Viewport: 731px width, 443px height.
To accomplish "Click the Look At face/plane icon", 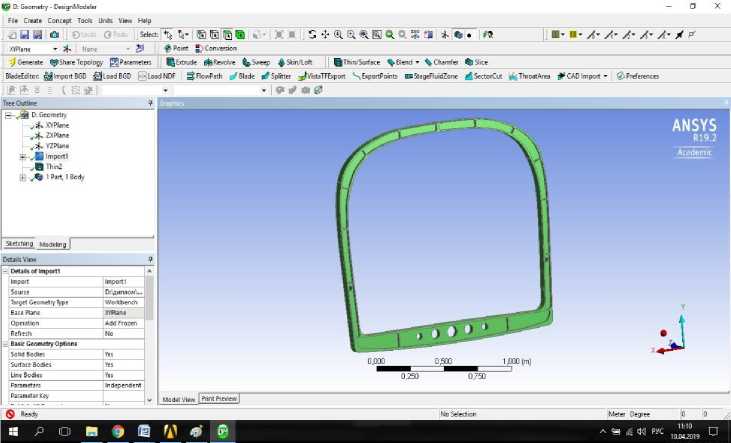I will click(x=488, y=35).
